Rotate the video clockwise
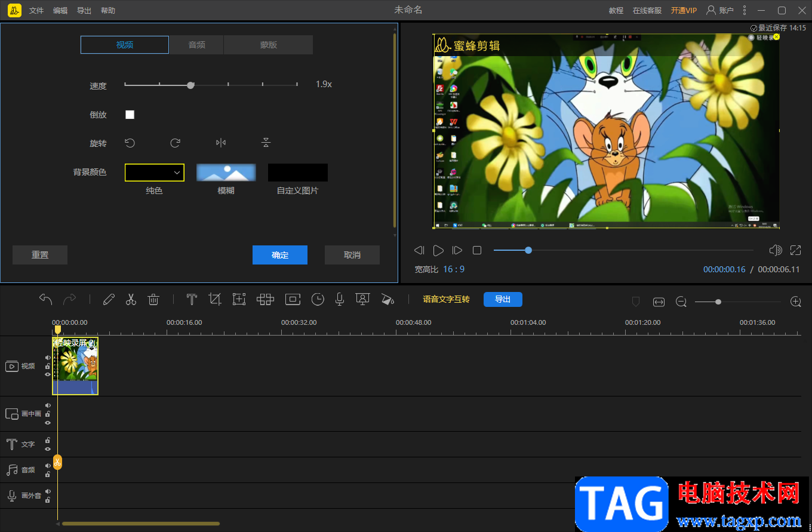Image resolution: width=812 pixels, height=532 pixels. [175, 143]
